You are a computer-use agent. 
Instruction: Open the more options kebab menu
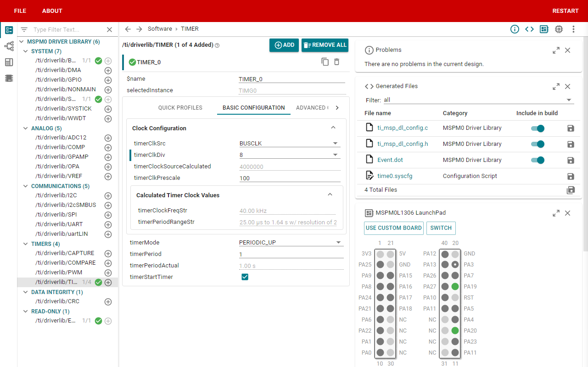coord(573,29)
